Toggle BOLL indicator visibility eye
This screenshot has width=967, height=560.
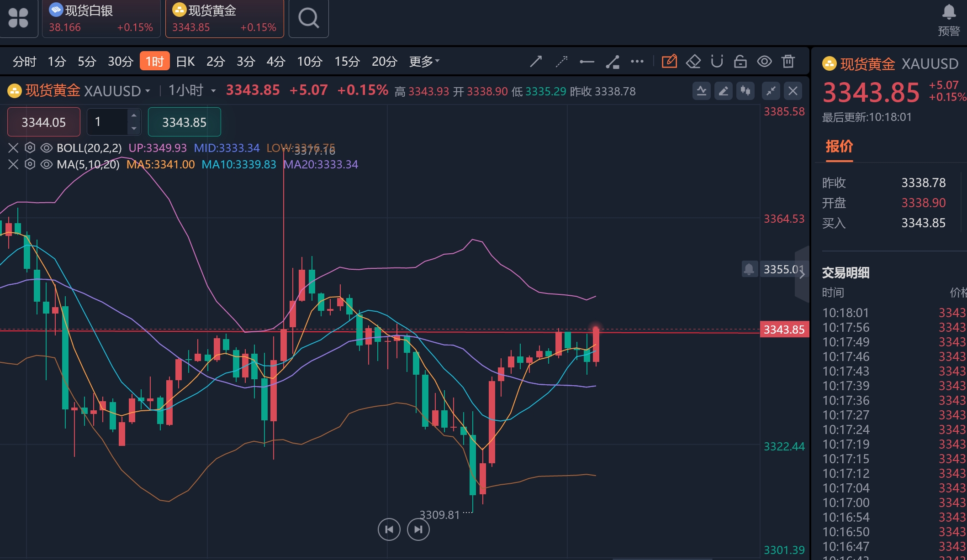pos(47,148)
